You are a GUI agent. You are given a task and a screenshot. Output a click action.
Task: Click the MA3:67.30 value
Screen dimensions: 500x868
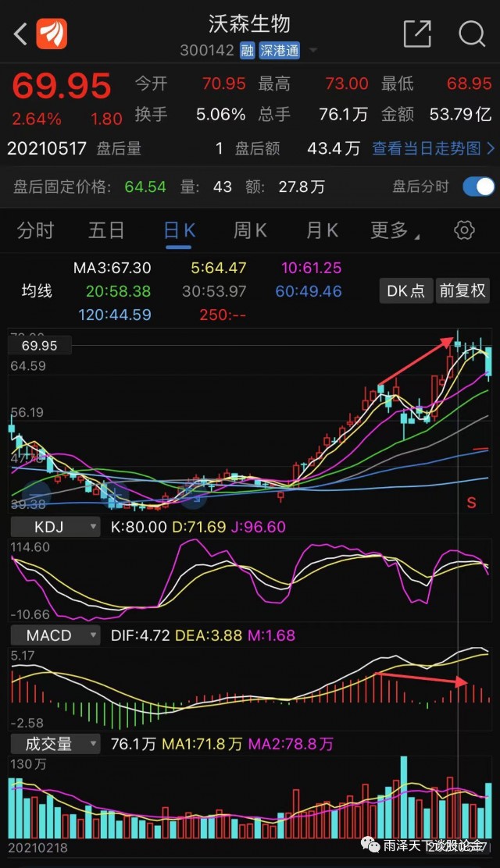click(112, 268)
